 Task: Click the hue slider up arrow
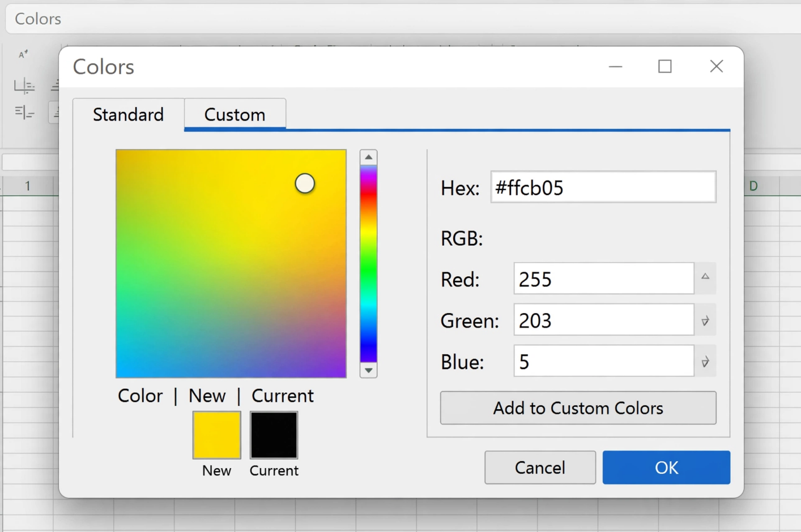pos(369,157)
